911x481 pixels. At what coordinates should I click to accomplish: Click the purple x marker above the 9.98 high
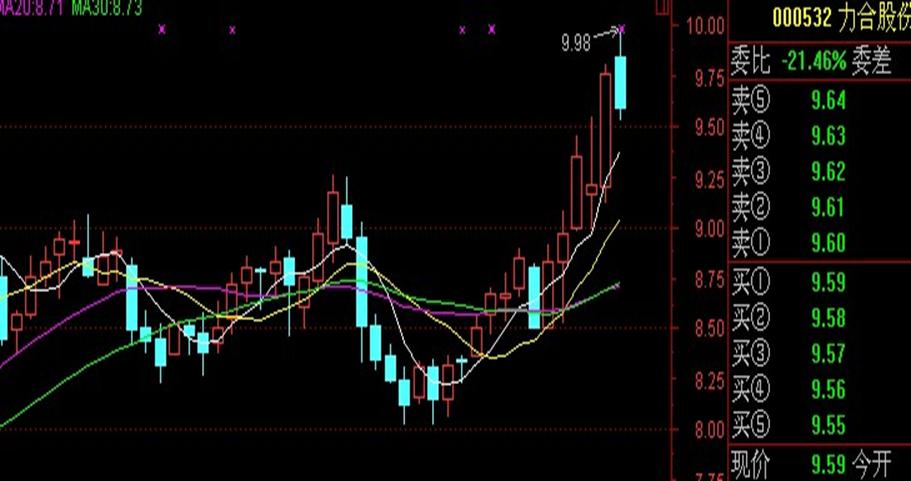[x=621, y=28]
